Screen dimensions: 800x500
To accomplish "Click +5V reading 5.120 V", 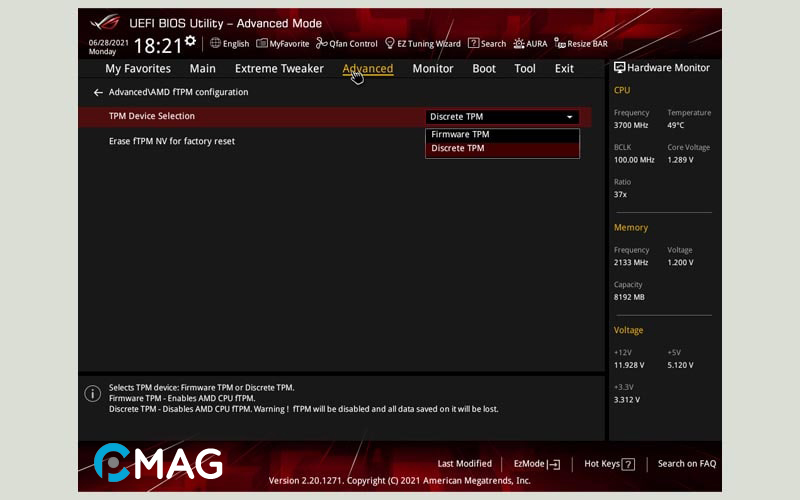I will (x=680, y=365).
